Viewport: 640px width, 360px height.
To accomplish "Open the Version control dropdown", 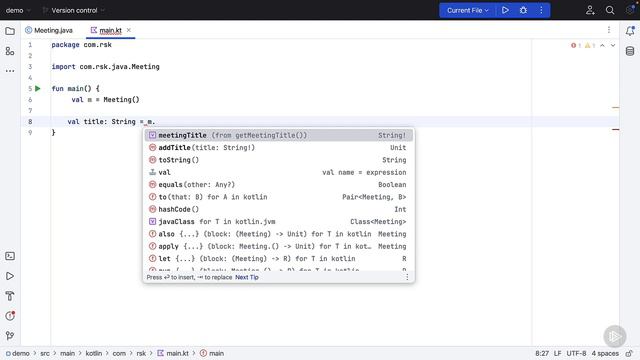I will click(73, 10).
